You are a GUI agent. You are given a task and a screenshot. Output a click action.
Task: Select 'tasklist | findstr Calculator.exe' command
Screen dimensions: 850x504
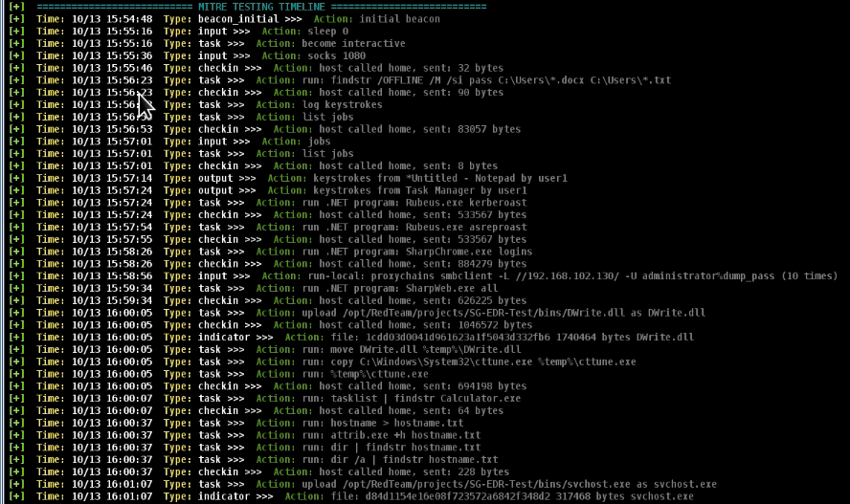click(x=426, y=399)
